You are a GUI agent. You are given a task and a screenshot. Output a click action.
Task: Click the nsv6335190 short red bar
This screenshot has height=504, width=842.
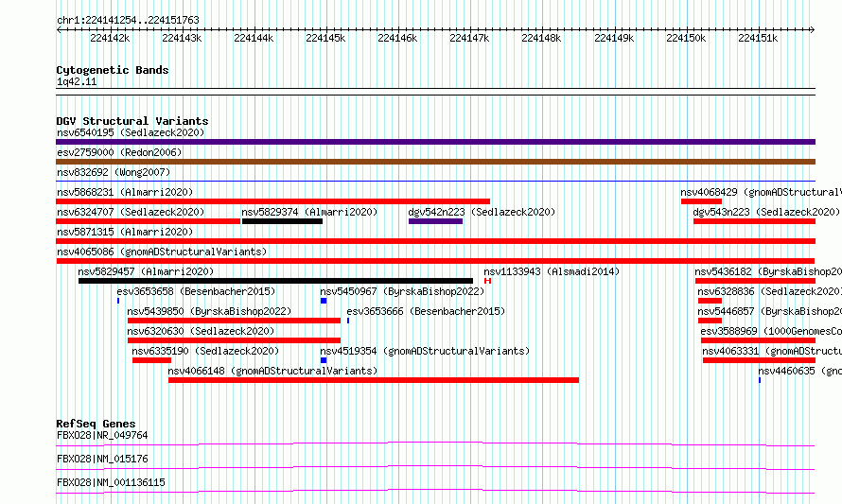(x=151, y=360)
